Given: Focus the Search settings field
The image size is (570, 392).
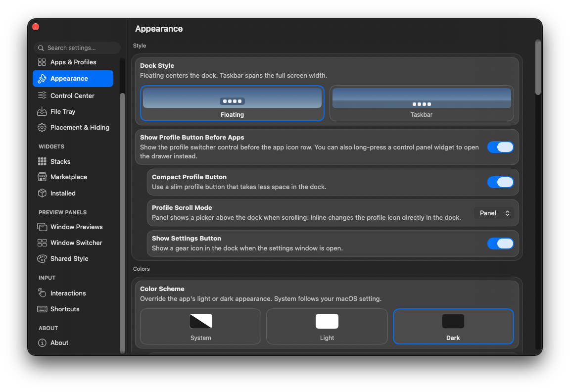Looking at the screenshot, I should point(77,48).
